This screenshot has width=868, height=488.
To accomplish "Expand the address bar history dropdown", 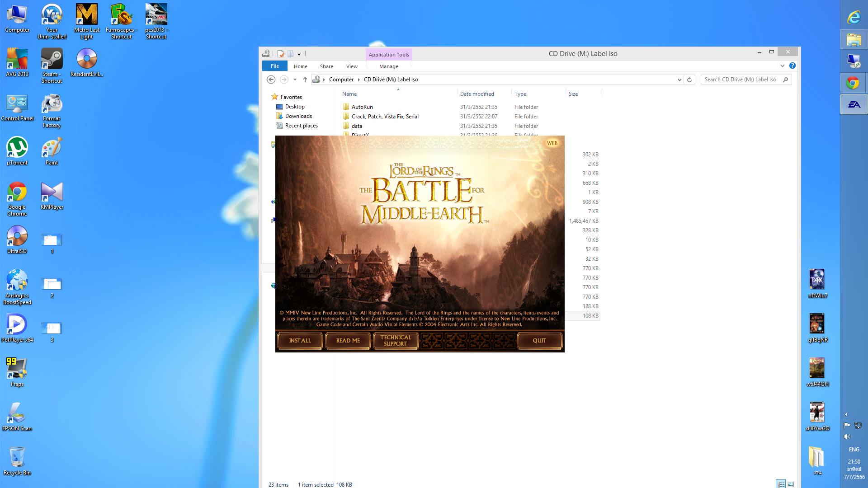I will point(679,80).
